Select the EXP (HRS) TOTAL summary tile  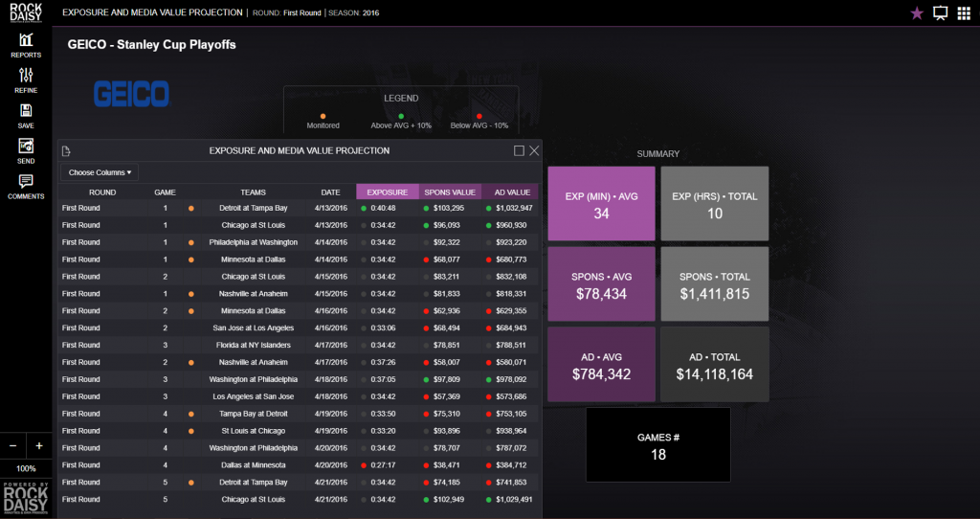(714, 204)
